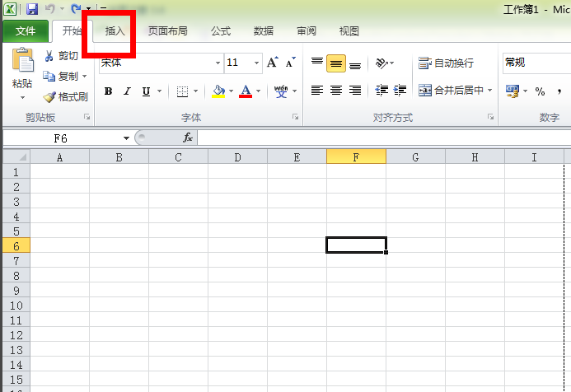The width and height of the screenshot is (571, 392).
Task: Click the phonetic guide wén icon
Action: click(x=281, y=91)
